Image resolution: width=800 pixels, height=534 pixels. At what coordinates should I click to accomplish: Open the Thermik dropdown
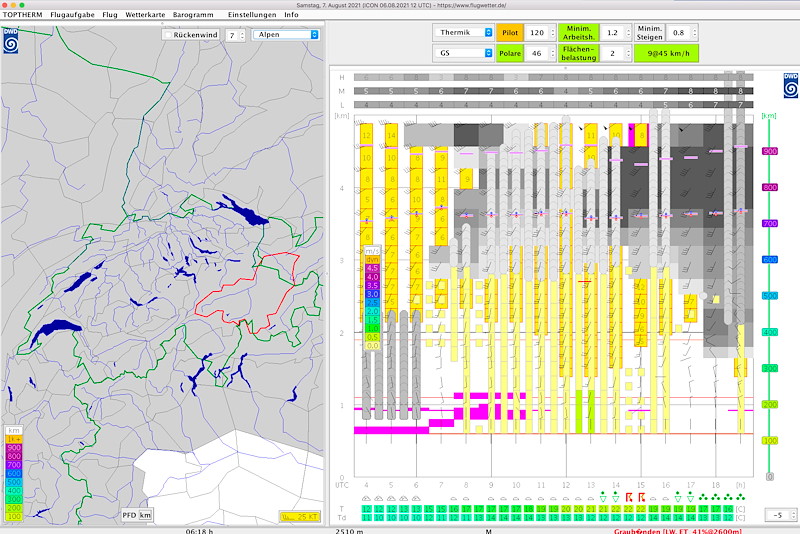[x=463, y=32]
